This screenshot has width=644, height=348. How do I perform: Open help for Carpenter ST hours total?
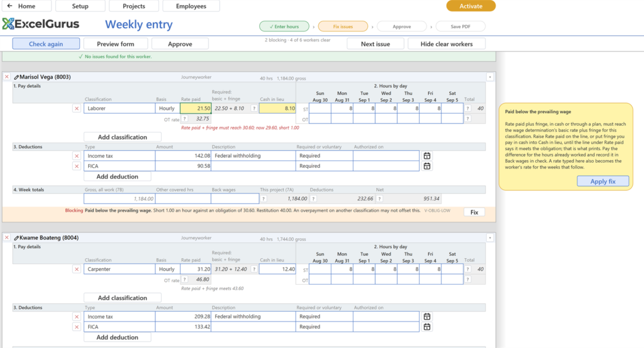[468, 269]
